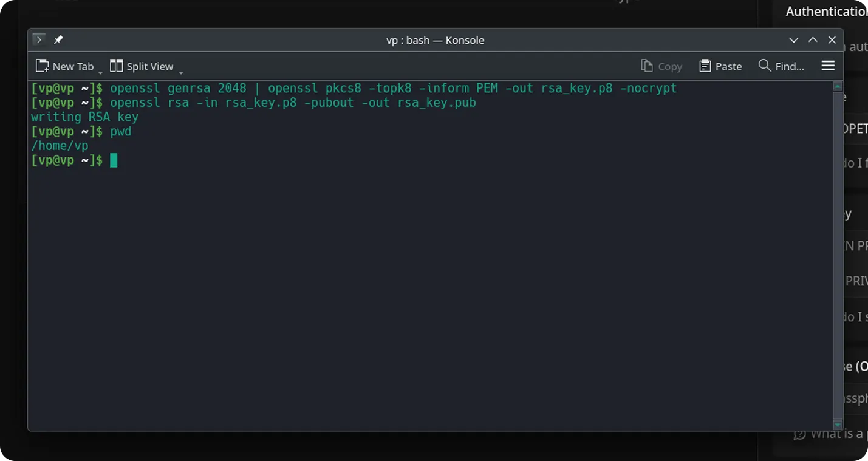Image resolution: width=868 pixels, height=461 pixels.
Task: Open a new terminal tab
Action: click(66, 66)
